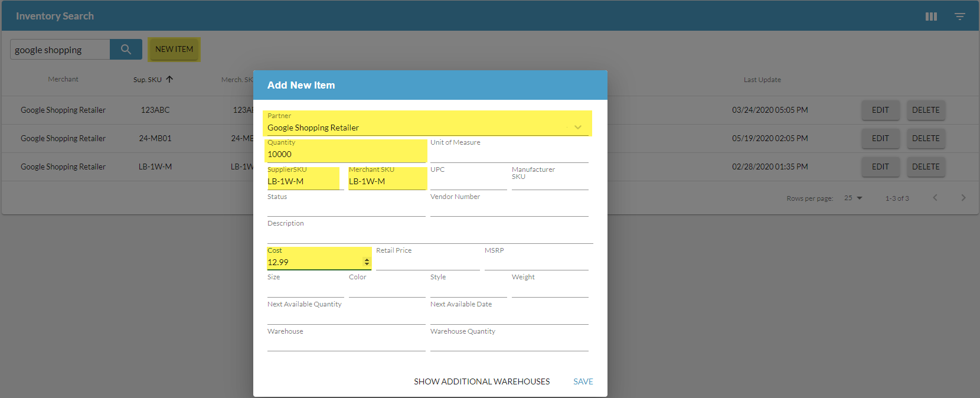Viewport: 980px width, 398px height.
Task: Open Rows per page dropdown
Action: click(853, 198)
